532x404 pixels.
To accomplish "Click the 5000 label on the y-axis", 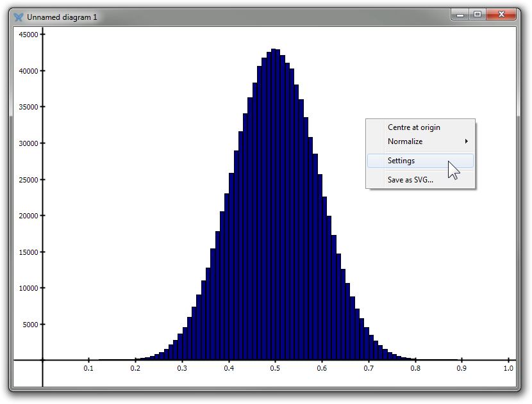I will coord(29,324).
